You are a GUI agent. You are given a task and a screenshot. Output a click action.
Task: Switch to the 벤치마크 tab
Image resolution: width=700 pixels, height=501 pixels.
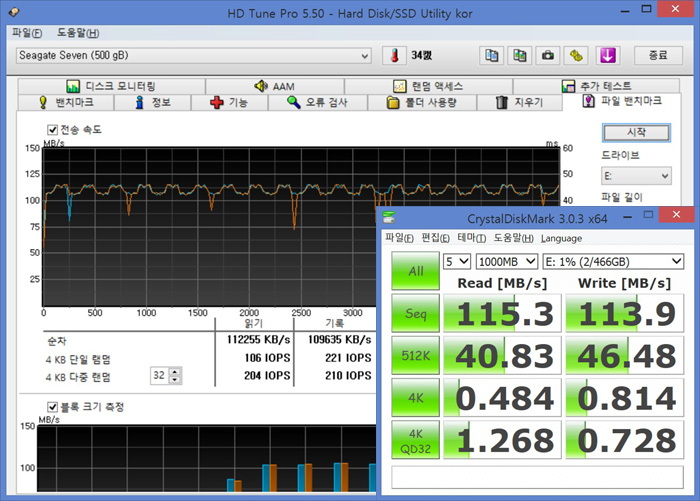66,102
